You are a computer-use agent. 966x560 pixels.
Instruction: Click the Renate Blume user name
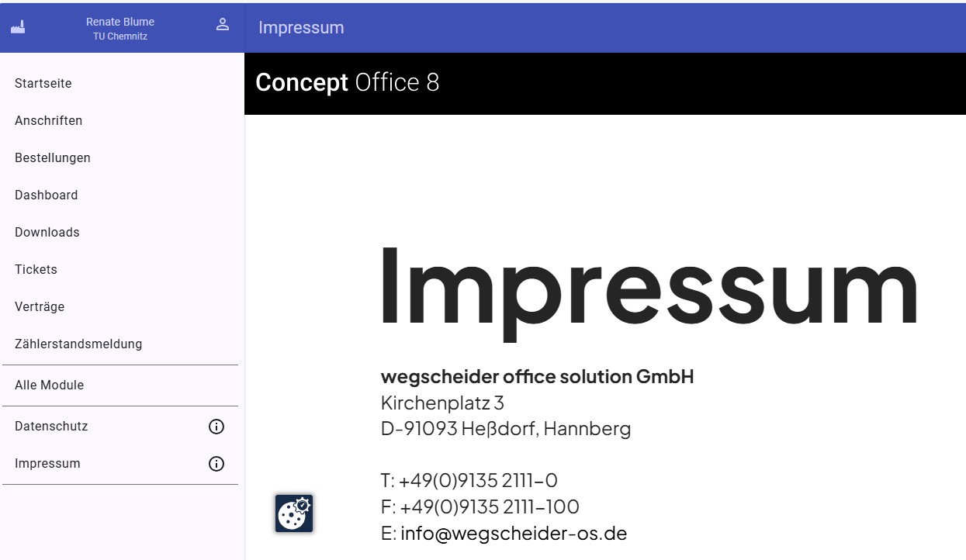[120, 22]
